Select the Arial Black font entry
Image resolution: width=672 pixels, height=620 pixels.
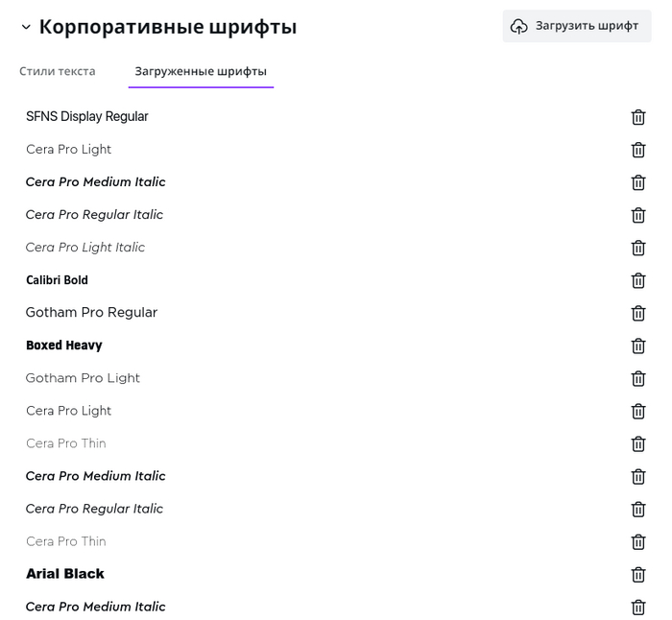click(65, 574)
